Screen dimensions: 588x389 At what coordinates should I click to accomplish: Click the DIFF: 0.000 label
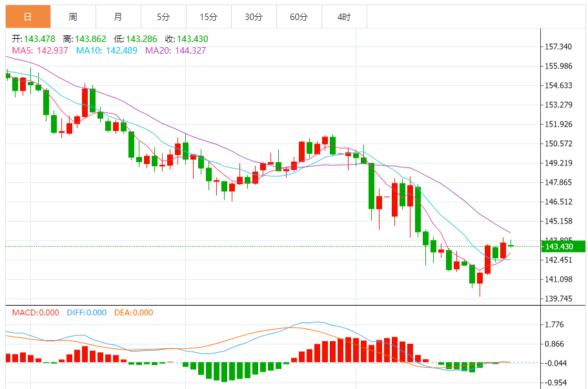pyautogui.click(x=86, y=313)
